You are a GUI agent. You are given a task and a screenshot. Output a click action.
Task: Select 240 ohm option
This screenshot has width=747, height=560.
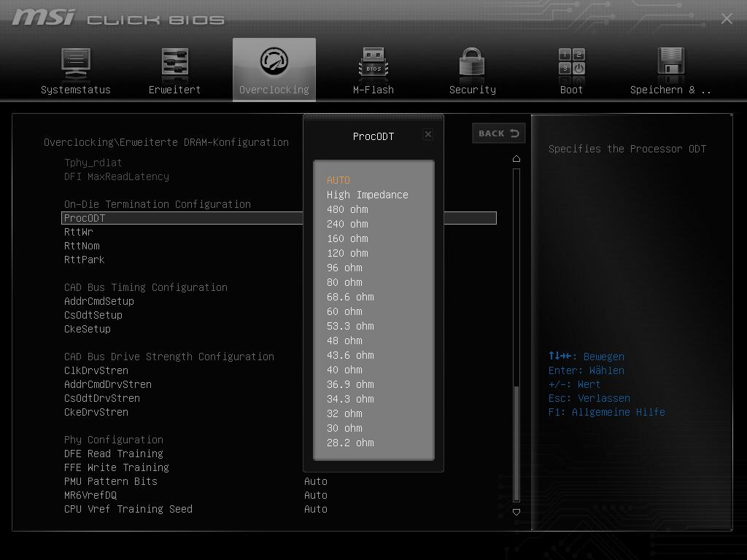347,224
